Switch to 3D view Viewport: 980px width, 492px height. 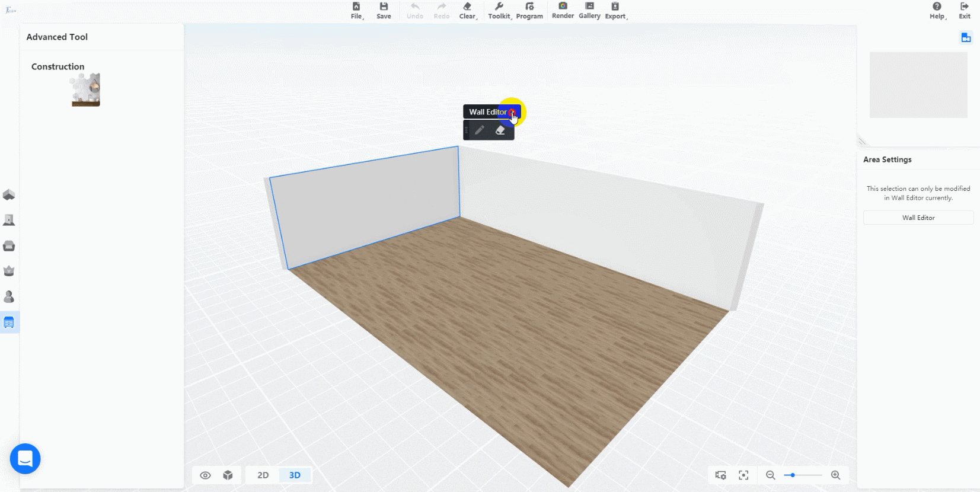(x=295, y=475)
